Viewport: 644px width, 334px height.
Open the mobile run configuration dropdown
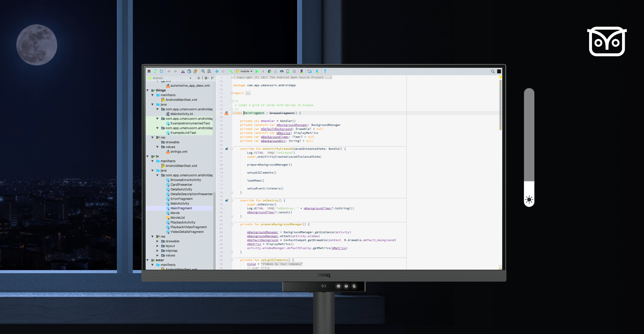pyautogui.click(x=245, y=71)
